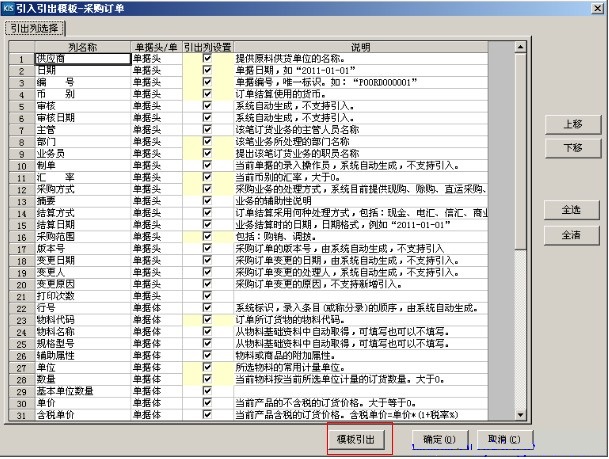Click the 全选 select all button

click(572, 211)
